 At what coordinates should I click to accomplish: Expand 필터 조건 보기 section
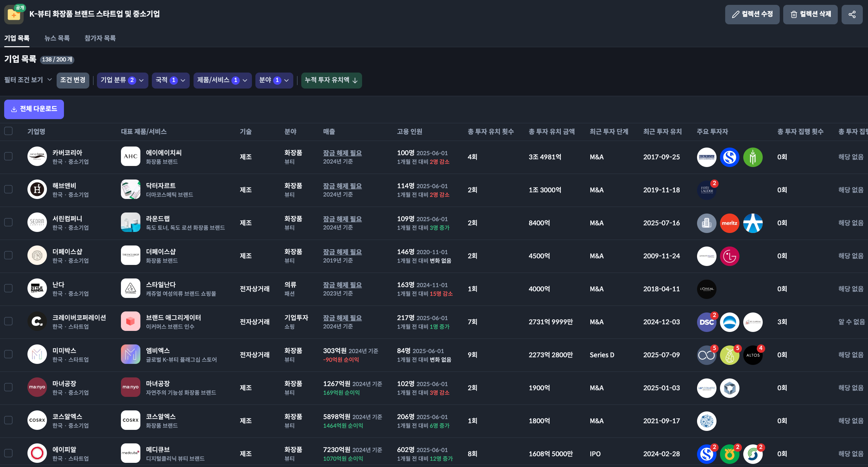point(28,80)
